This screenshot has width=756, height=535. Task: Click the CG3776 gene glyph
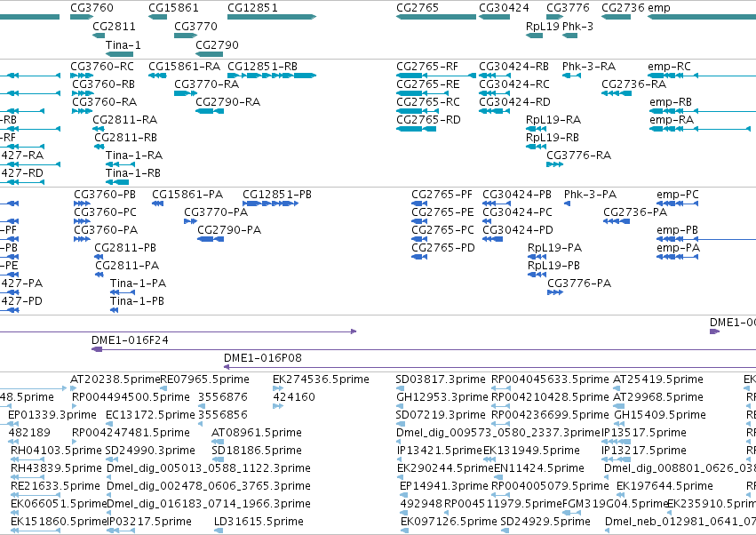tap(554, 17)
